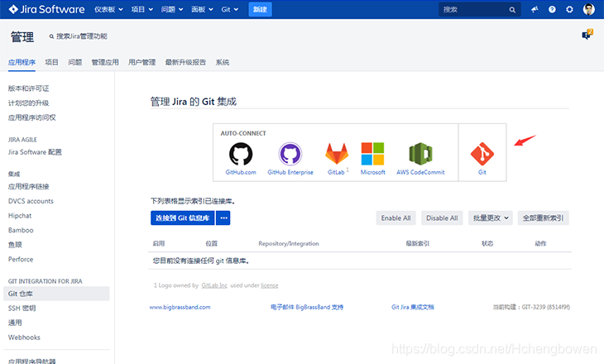The width and height of the screenshot is (604, 364).
Task: Switch to the 项目 admin tab
Action: tap(51, 62)
